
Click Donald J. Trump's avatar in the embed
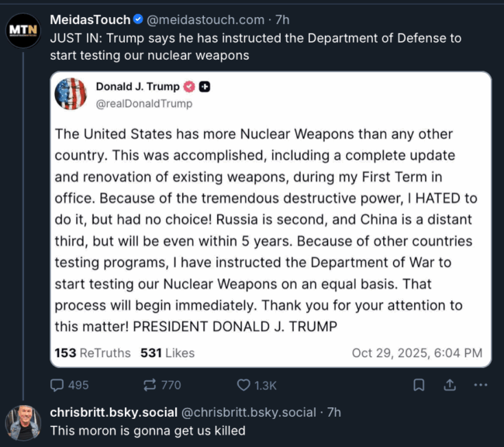coord(71,94)
